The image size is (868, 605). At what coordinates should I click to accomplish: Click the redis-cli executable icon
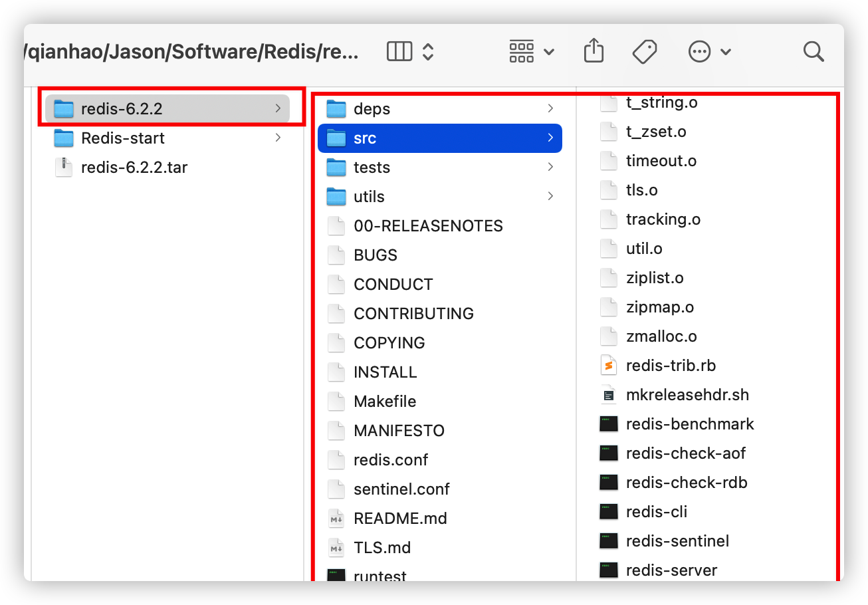pyautogui.click(x=609, y=511)
